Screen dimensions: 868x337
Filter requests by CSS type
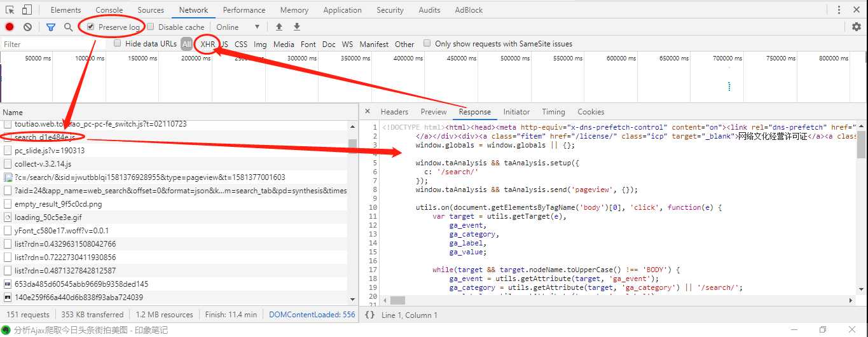tap(241, 44)
